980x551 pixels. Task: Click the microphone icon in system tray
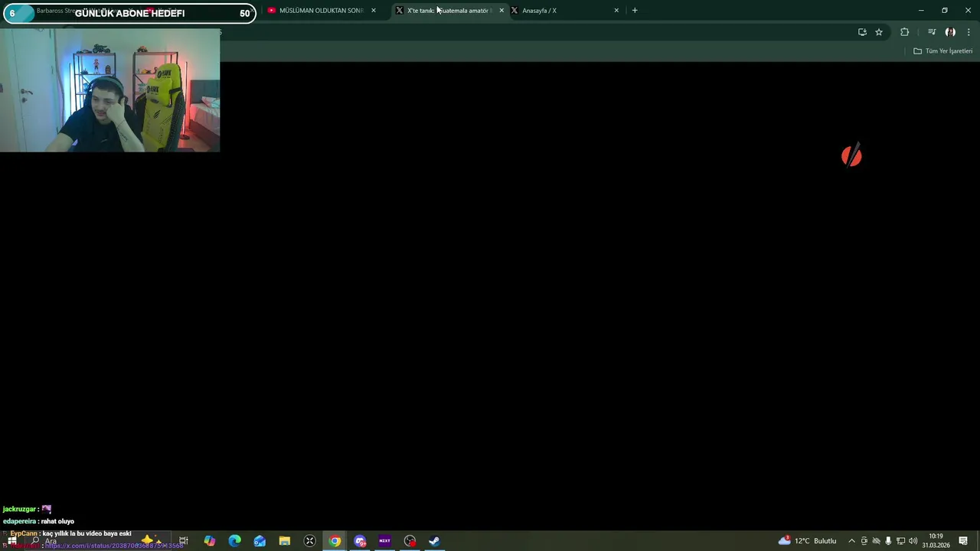[888, 541]
